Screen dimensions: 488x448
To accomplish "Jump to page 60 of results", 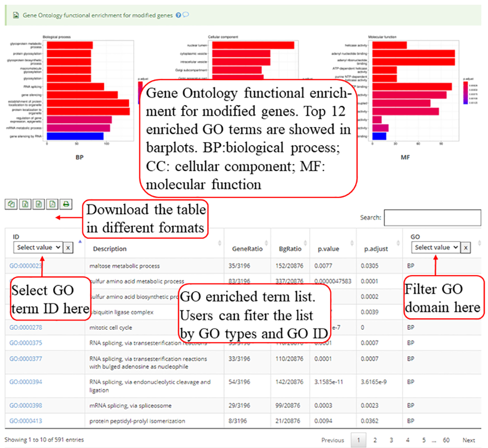I will tap(446, 440).
